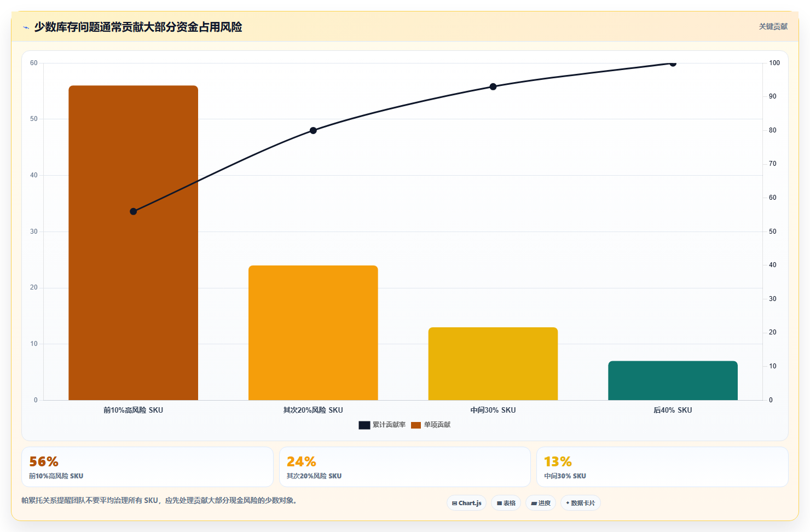This screenshot has height=532, width=810.
Task: Click the 进度 tag chip
Action: tap(541, 503)
